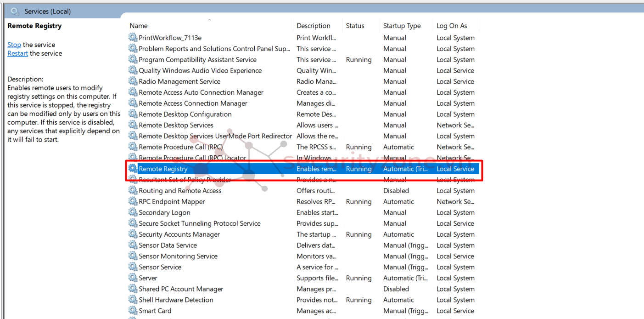
Task: Click the gear icon for Smart Card
Action: [133, 310]
